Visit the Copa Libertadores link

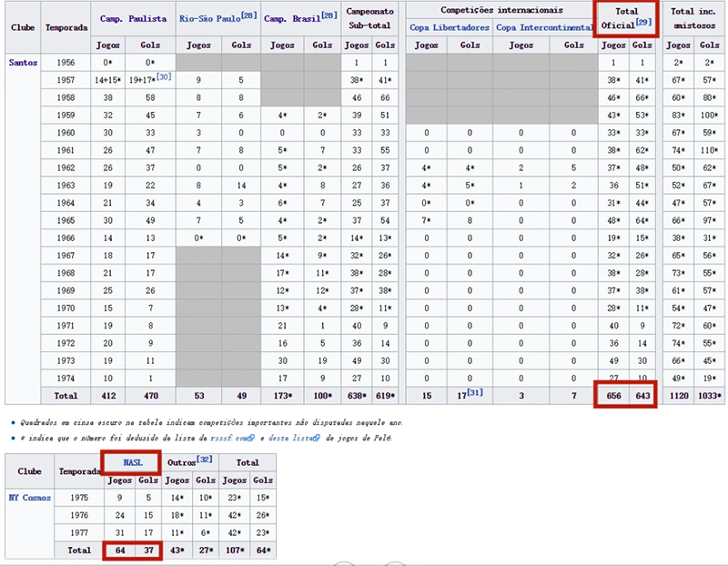click(450, 27)
